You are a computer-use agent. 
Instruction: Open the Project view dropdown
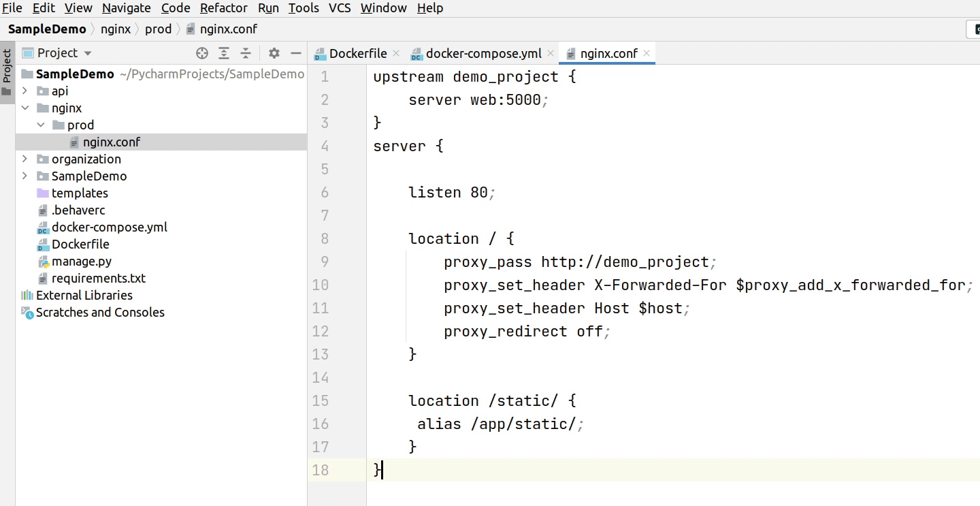pos(88,53)
